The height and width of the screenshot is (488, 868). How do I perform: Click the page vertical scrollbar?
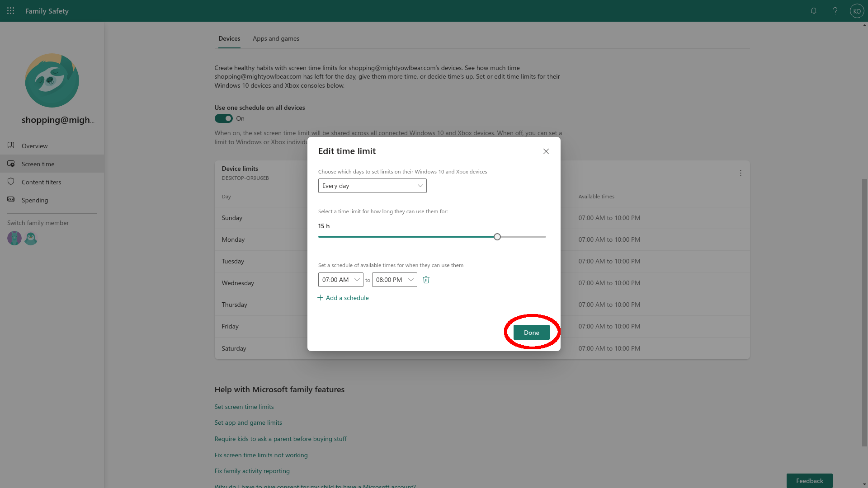point(864,312)
